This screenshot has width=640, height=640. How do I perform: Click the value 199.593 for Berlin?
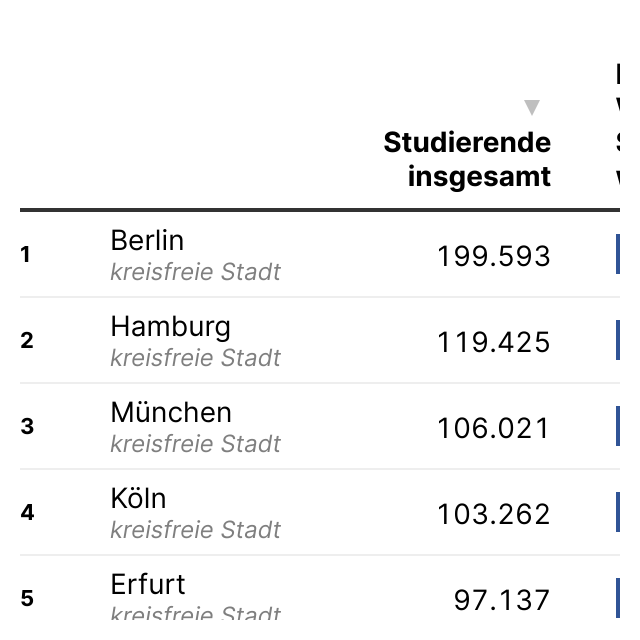coord(494,257)
